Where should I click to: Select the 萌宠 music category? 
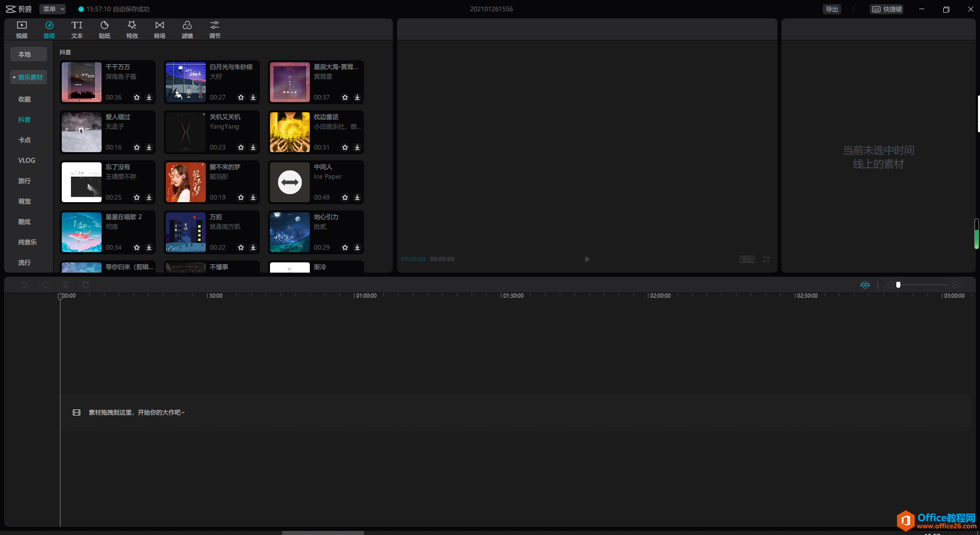pyautogui.click(x=24, y=201)
